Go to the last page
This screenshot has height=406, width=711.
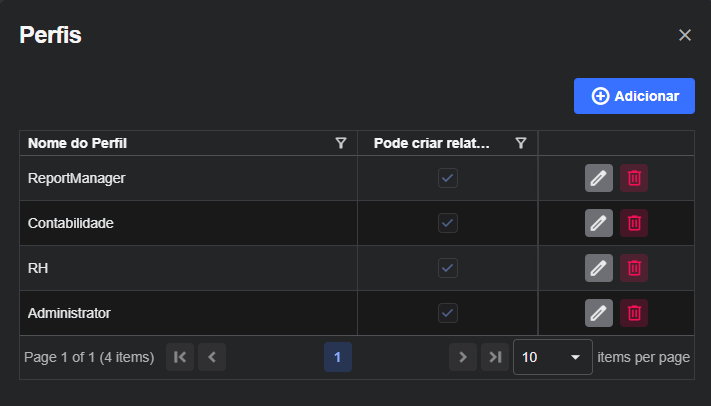click(x=495, y=357)
